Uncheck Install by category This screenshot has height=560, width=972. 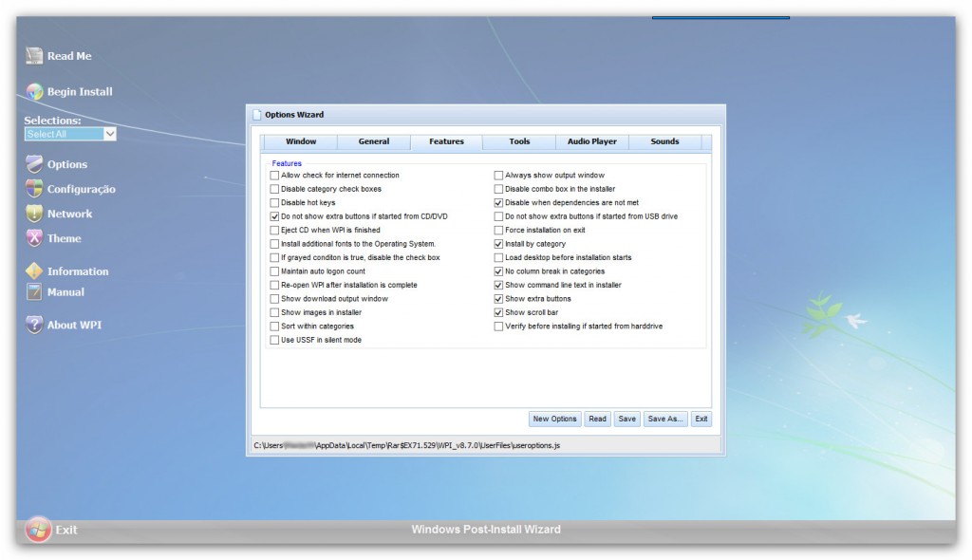[498, 243]
